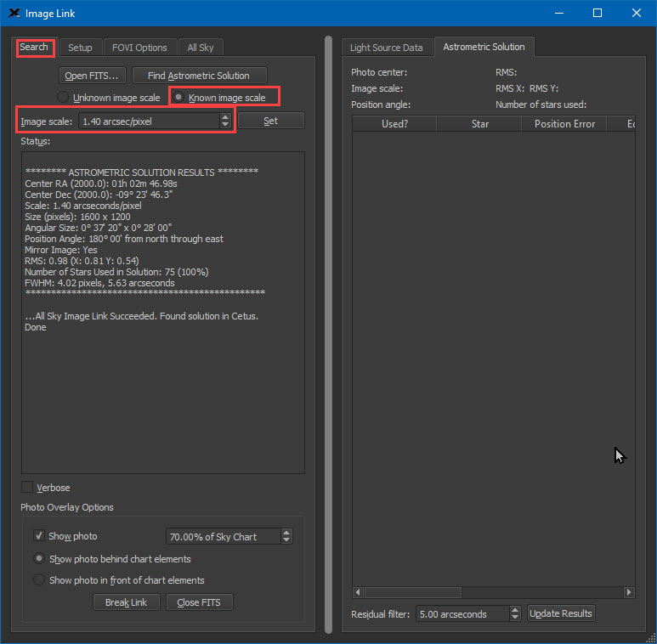Click the Center Dec (2000.0) status line
The image size is (657, 644).
[99, 195]
